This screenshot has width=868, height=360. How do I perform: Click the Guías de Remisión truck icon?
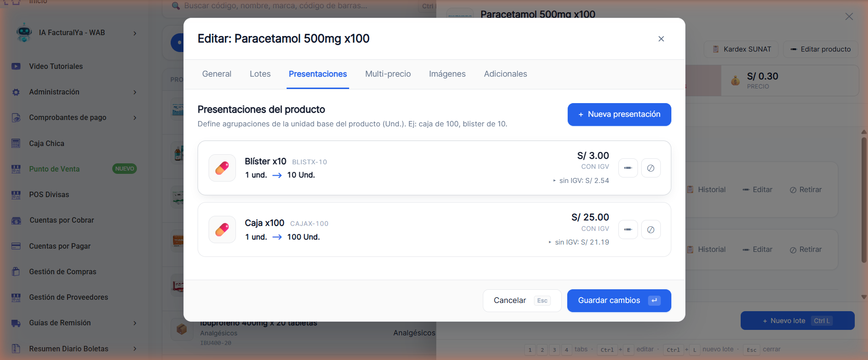tap(16, 323)
